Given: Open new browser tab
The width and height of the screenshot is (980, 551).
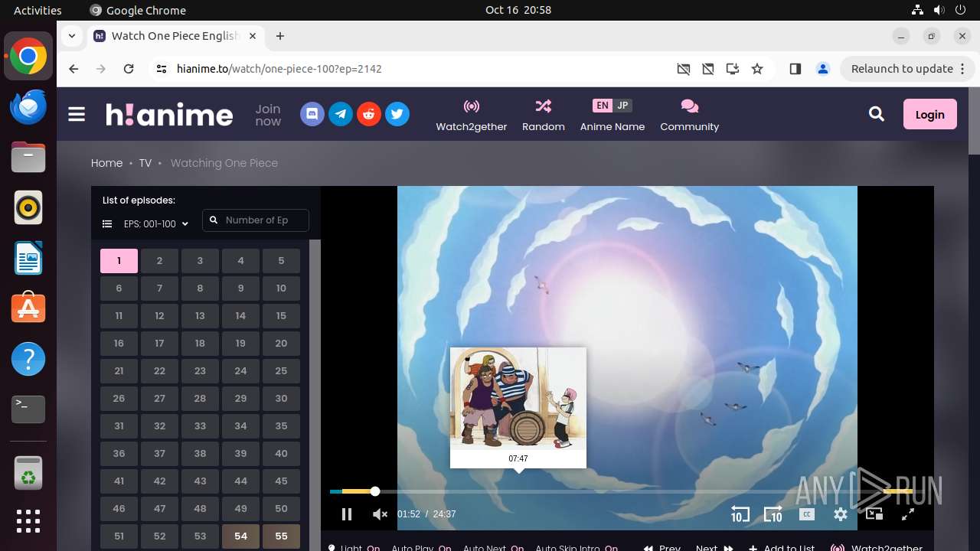Looking at the screenshot, I should pyautogui.click(x=280, y=36).
